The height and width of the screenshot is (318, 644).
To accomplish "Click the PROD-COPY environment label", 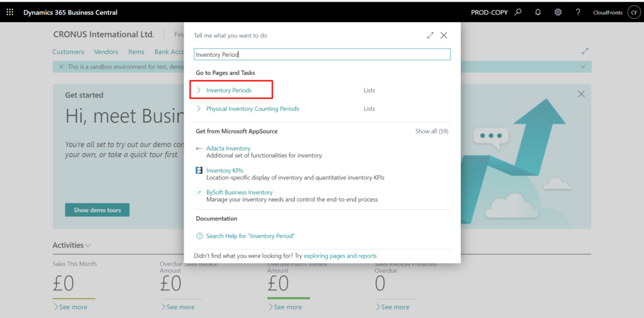I will pyautogui.click(x=489, y=13).
